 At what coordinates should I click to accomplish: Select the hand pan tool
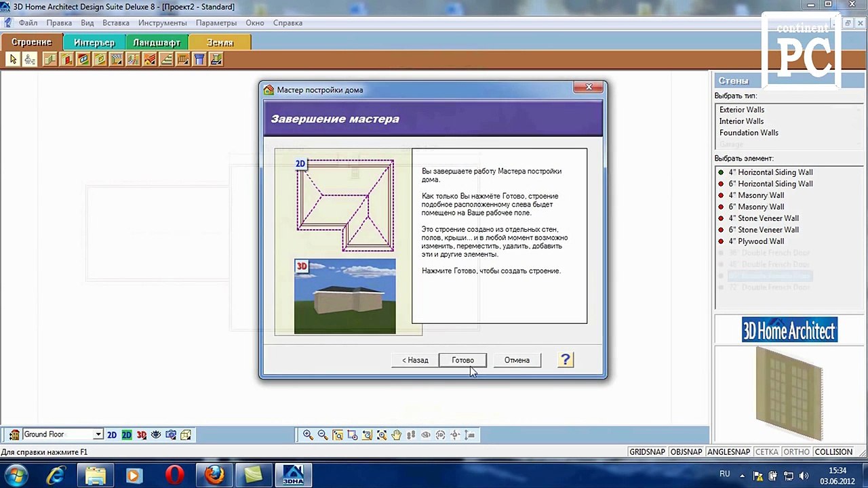397,435
